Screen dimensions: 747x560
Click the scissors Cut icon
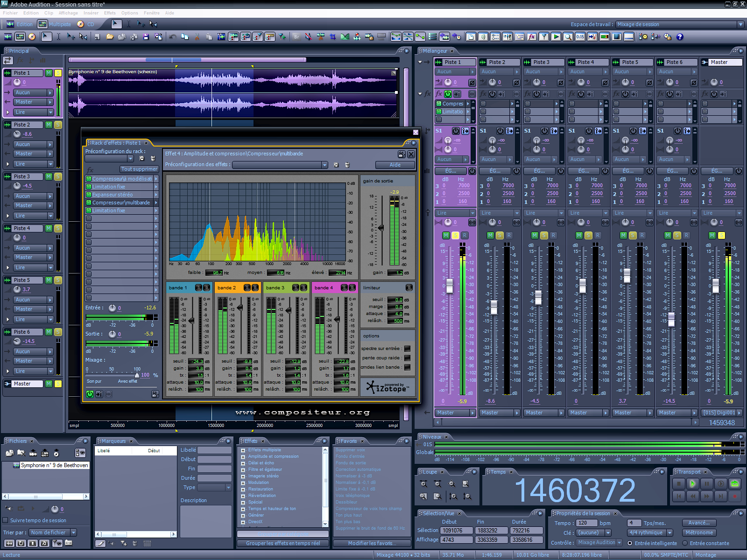click(x=197, y=36)
